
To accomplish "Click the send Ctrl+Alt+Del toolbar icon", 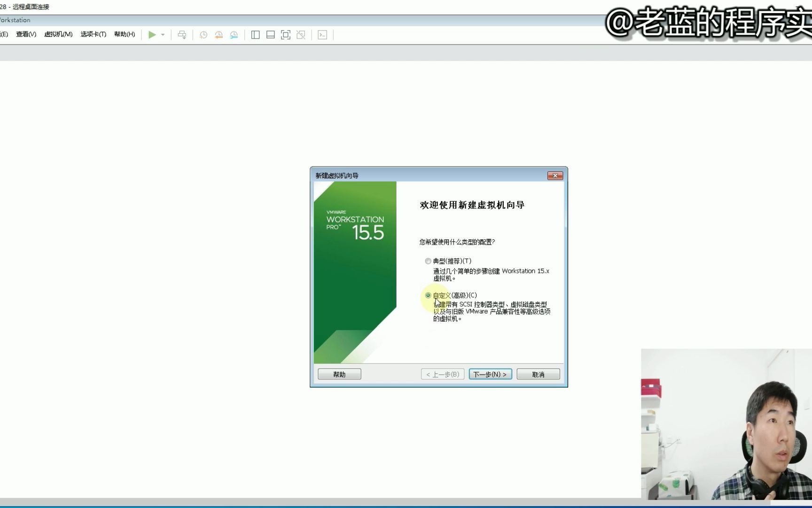I will pos(182,35).
